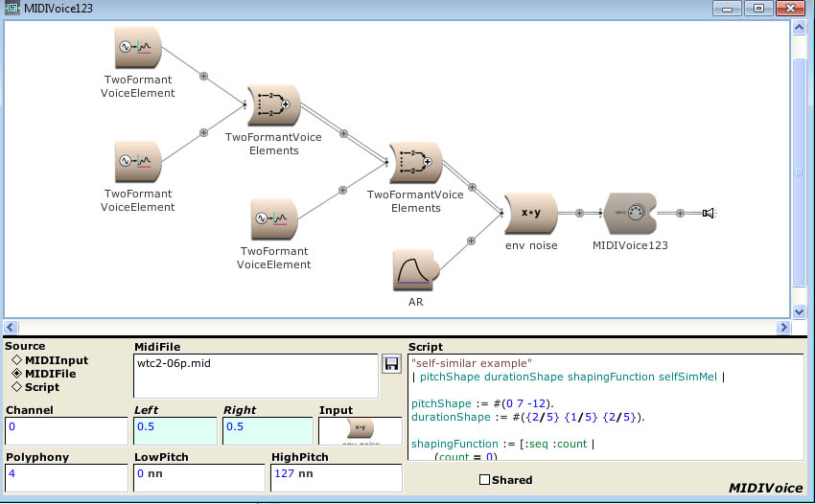Select the MIDIVoice123 sound icon

pos(630,213)
